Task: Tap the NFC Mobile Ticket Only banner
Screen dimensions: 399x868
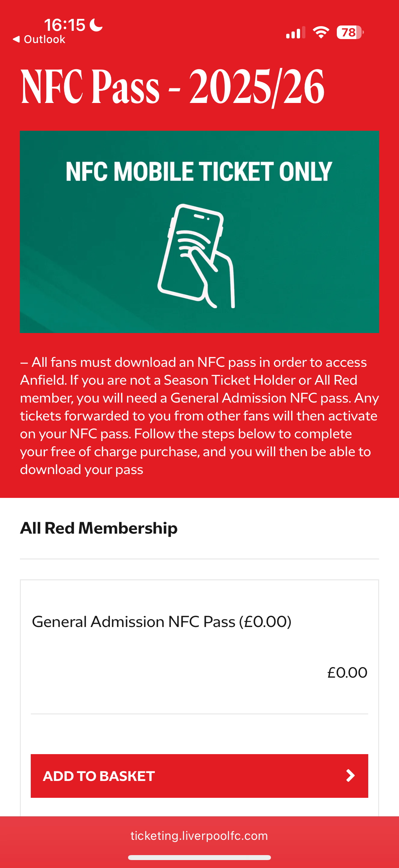Action: pyautogui.click(x=199, y=231)
